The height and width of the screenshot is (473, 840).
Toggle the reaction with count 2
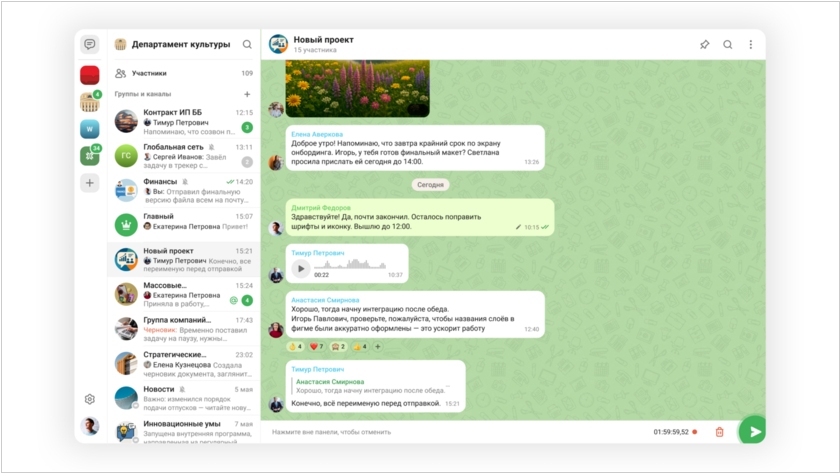(x=338, y=347)
